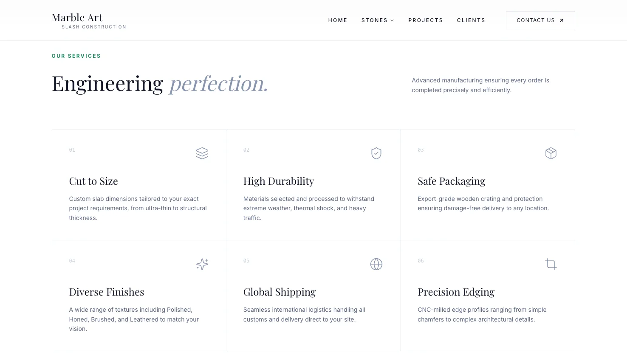Click the shield check icon for High Durability
Image resolution: width=627 pixels, height=364 pixels.
click(376, 153)
